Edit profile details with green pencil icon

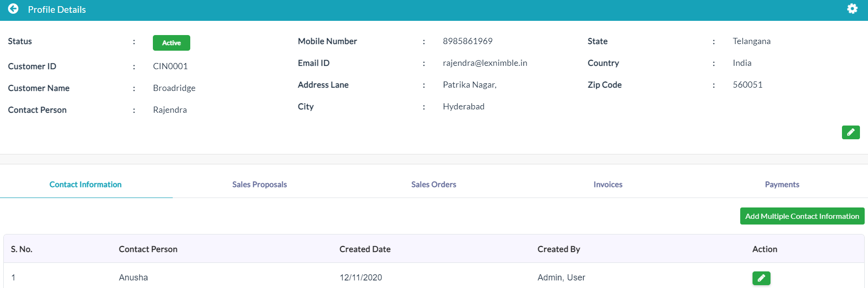pyautogui.click(x=850, y=132)
